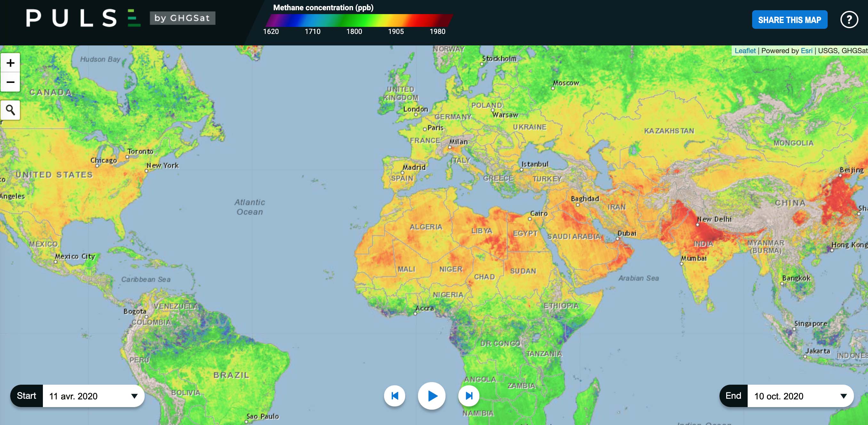Open the map search magnifier tool

10,110
